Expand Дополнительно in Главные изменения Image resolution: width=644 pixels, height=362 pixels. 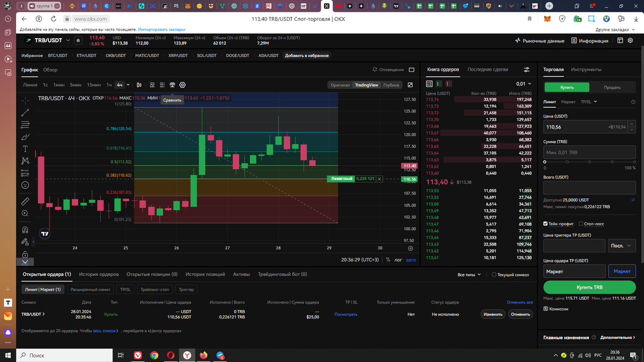tap(618, 338)
